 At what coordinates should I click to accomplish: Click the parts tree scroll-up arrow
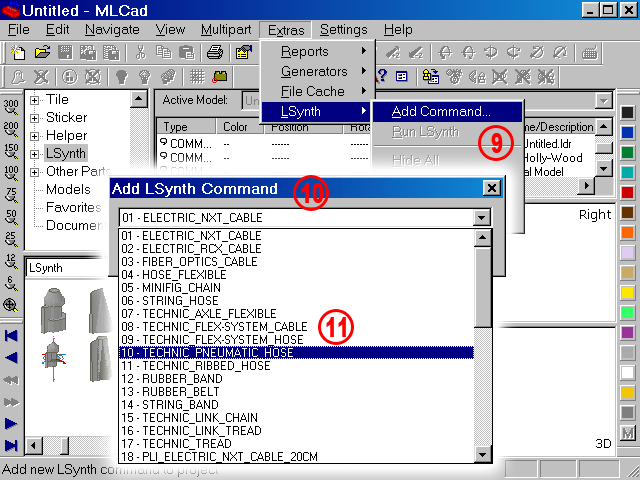tap(139, 99)
